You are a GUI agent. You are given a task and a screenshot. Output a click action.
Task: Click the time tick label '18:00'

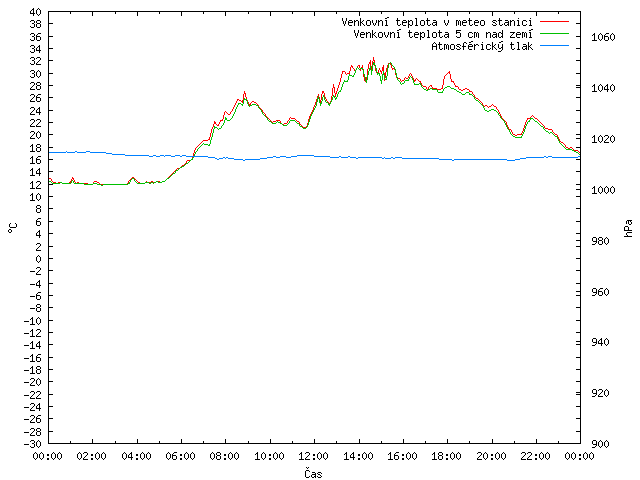pyautogui.click(x=447, y=456)
